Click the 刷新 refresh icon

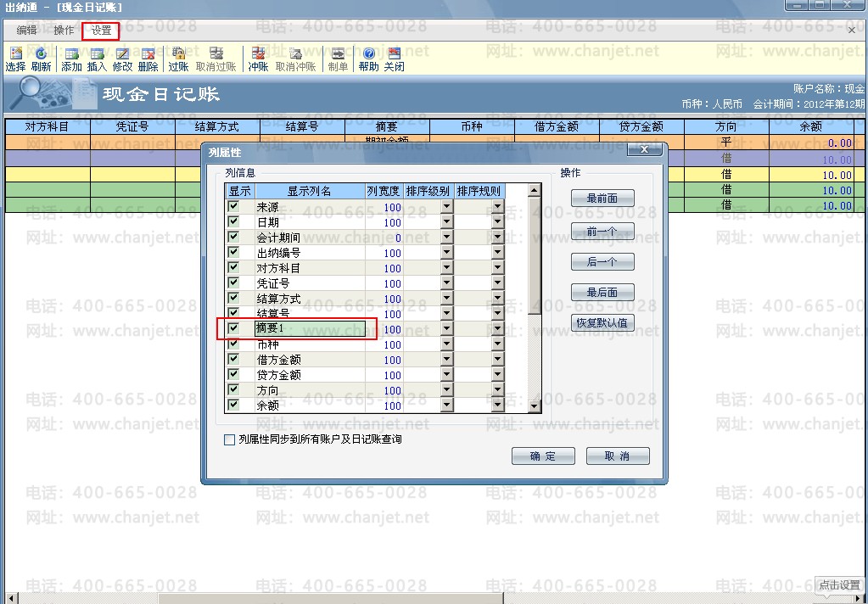[41, 59]
